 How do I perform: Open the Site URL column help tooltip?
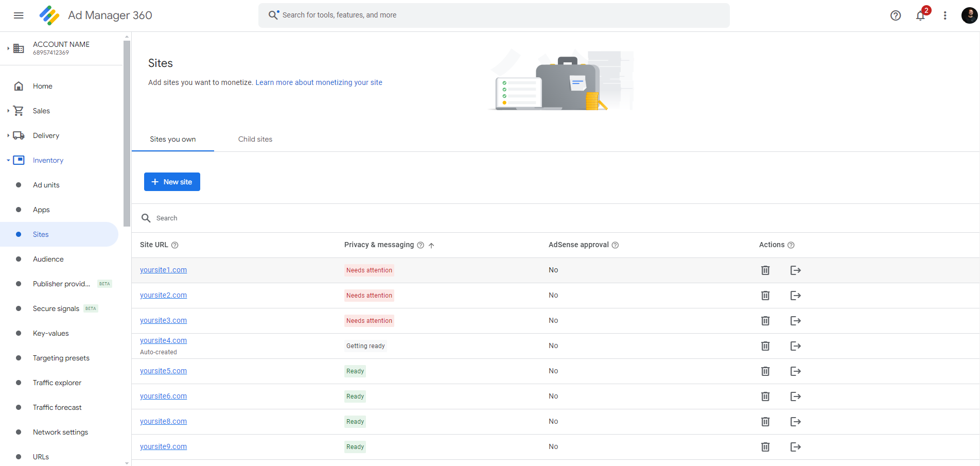point(175,245)
